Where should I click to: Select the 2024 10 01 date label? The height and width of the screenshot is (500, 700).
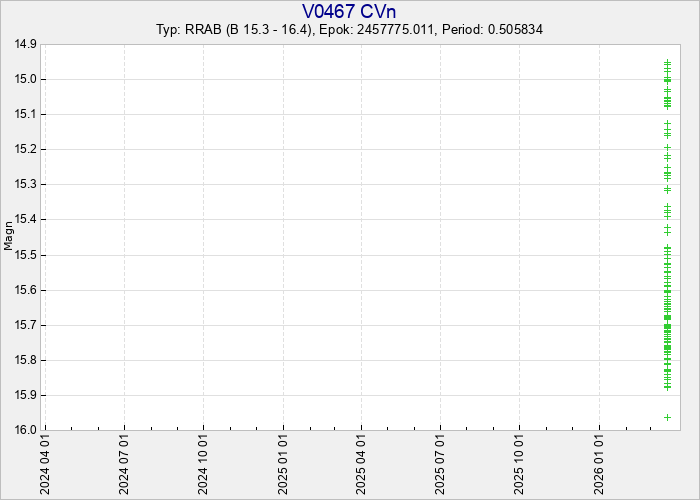[x=203, y=463]
